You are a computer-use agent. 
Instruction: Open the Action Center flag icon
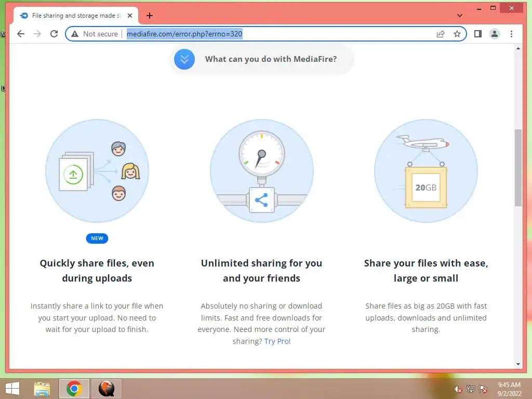tap(483, 389)
